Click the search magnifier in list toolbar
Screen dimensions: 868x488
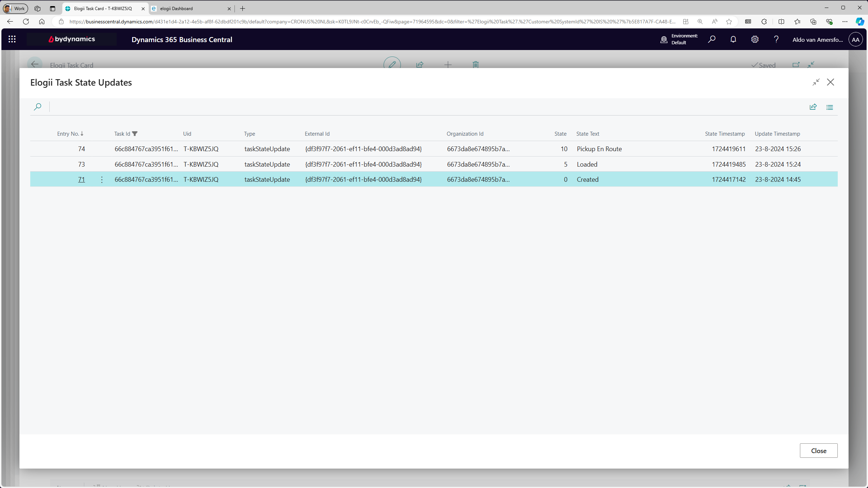[37, 107]
